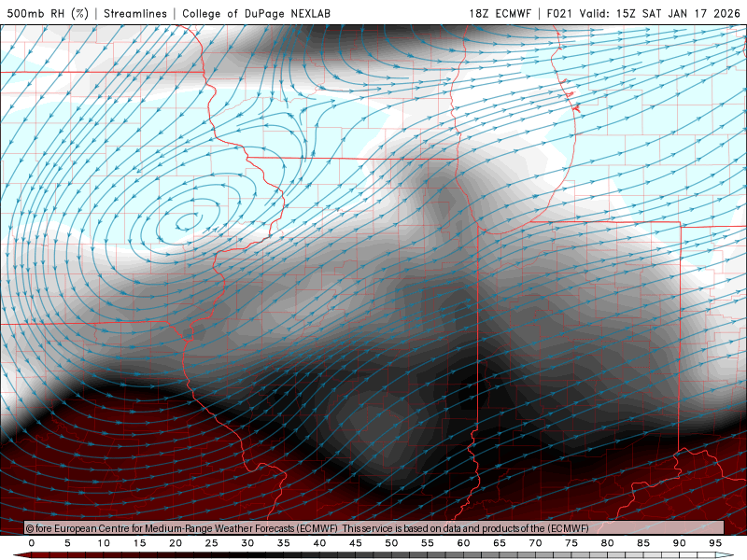
Task: Click the '40' value on the color scale
Action: (319, 543)
